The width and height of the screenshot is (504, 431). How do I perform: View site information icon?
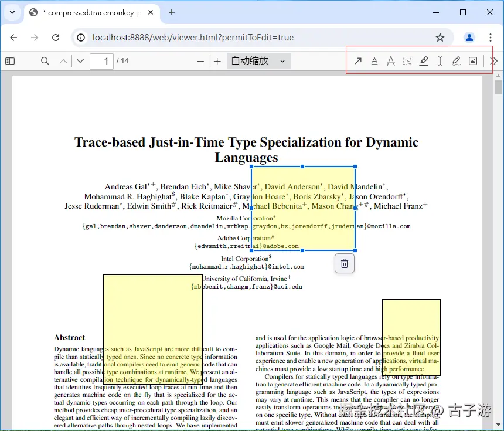coord(81,38)
